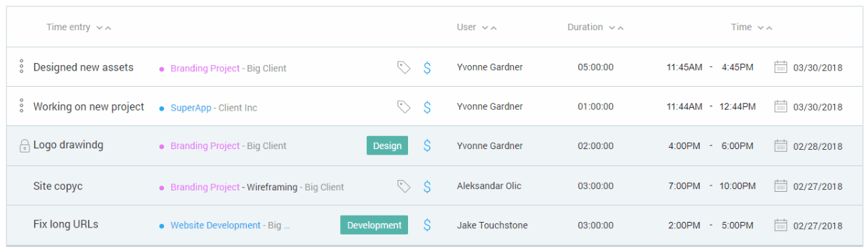The image size is (868, 252).
Task: Edit the 4:00PM start time
Action: point(684,146)
